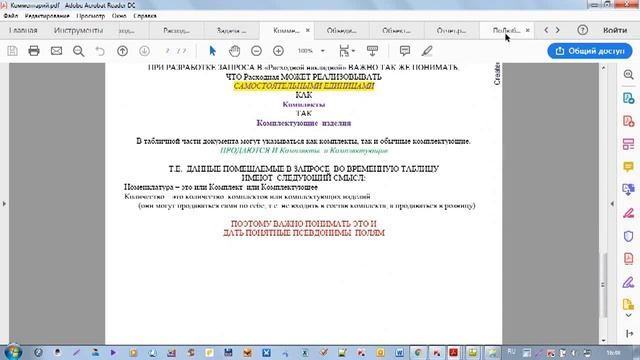640x360 pixels.
Task: Open Word from the taskbar
Action: pos(399,352)
